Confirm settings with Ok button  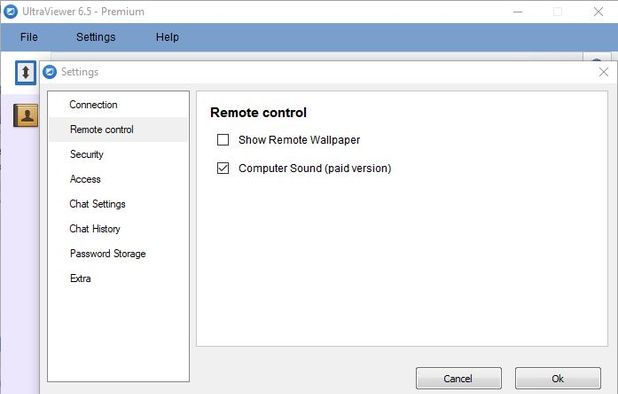coord(558,379)
